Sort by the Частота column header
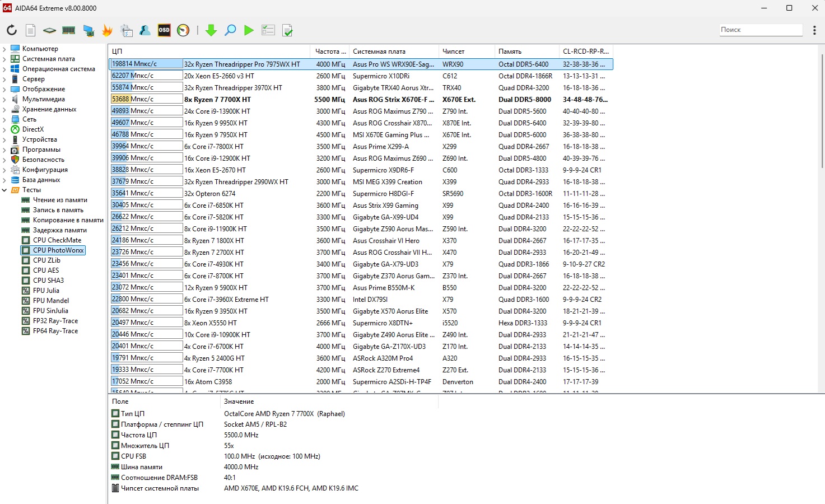This screenshot has width=825, height=504. 330,52
